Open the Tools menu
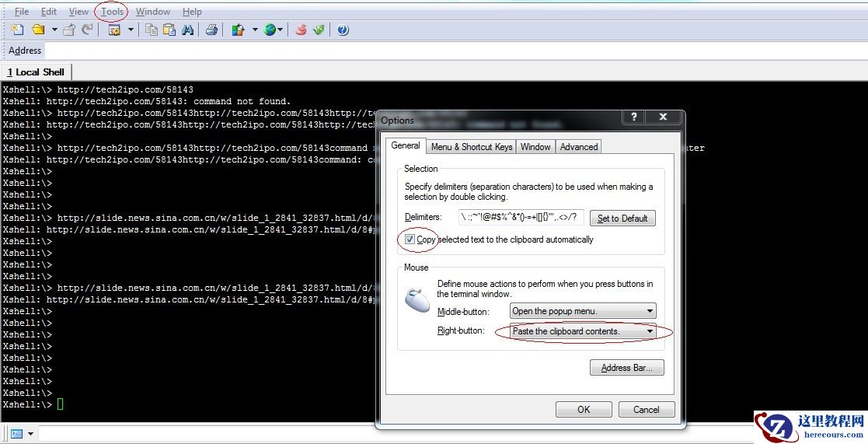The height and width of the screenshot is (444, 868). point(112,12)
